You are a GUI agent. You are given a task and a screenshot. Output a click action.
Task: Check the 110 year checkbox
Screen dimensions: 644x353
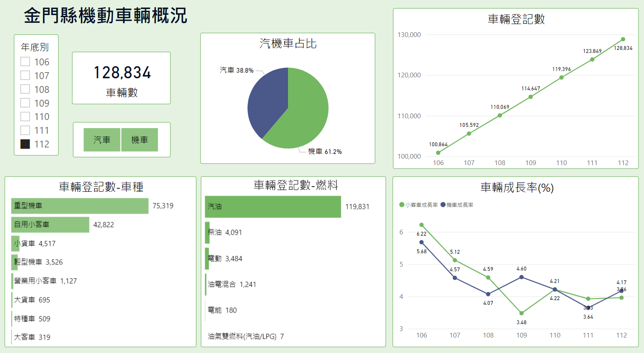click(25, 117)
